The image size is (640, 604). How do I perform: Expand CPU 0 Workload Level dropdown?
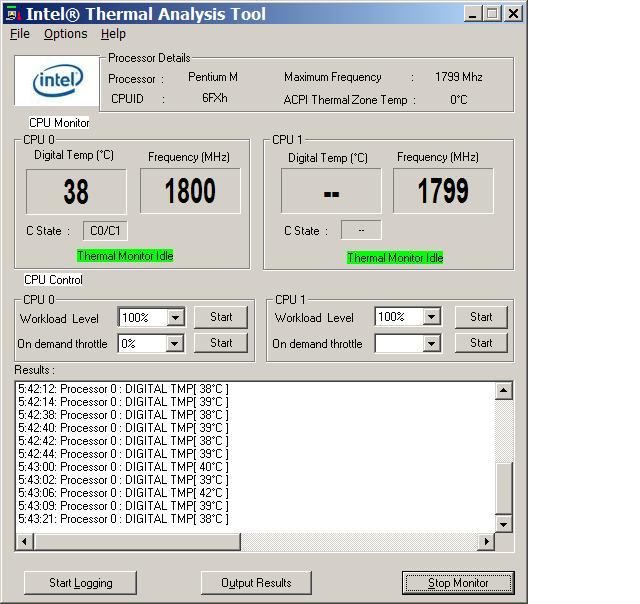(176, 318)
